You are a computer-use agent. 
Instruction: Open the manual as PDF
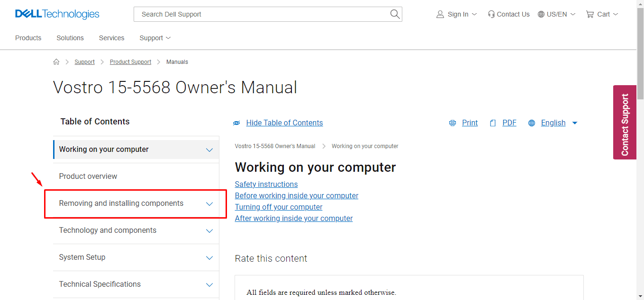coord(509,123)
